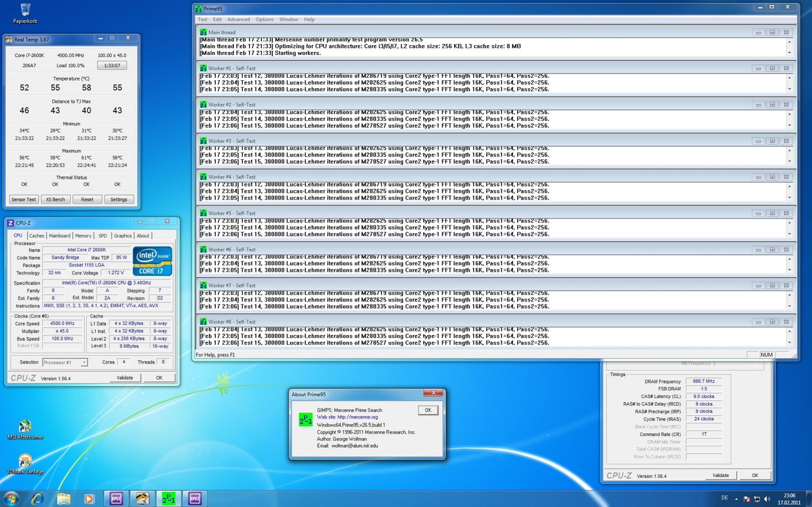Switch to Caches tab in CPU-Z
Screen dimensions: 812x507
click(36, 236)
